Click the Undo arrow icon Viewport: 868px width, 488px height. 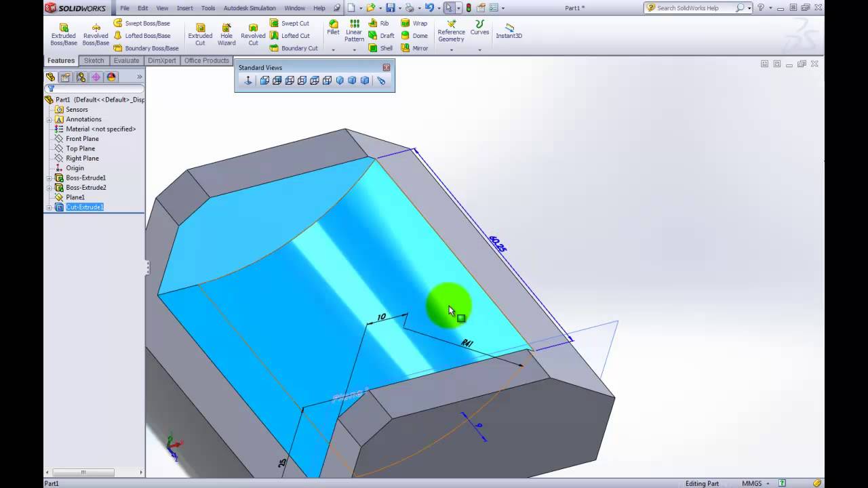(429, 8)
